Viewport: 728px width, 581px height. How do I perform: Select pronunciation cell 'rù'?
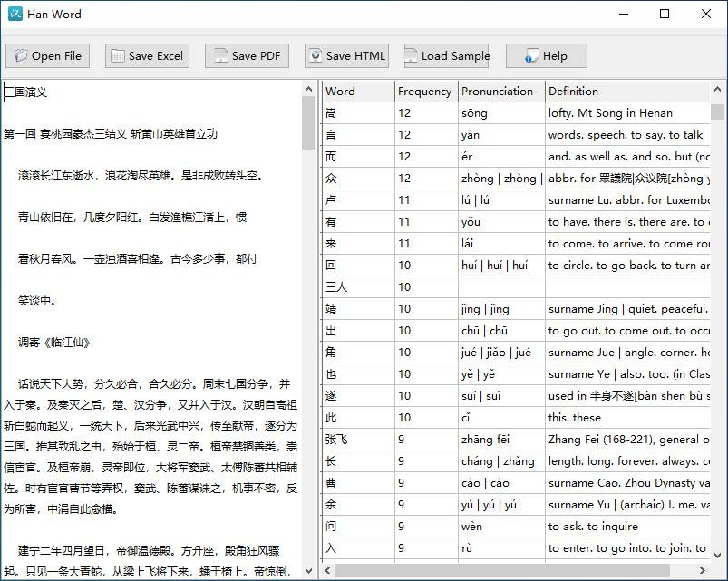point(501,548)
